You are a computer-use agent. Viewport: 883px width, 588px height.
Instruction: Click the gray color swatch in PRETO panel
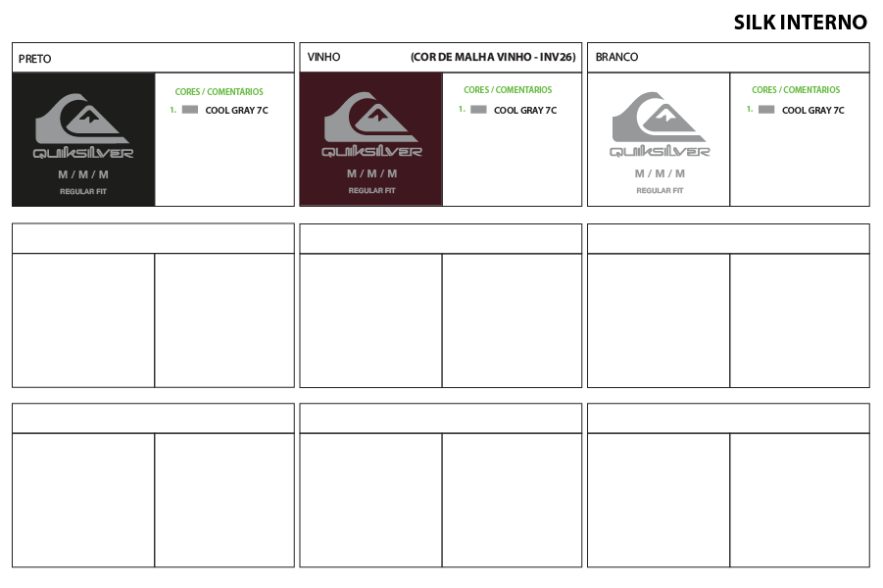[189, 110]
